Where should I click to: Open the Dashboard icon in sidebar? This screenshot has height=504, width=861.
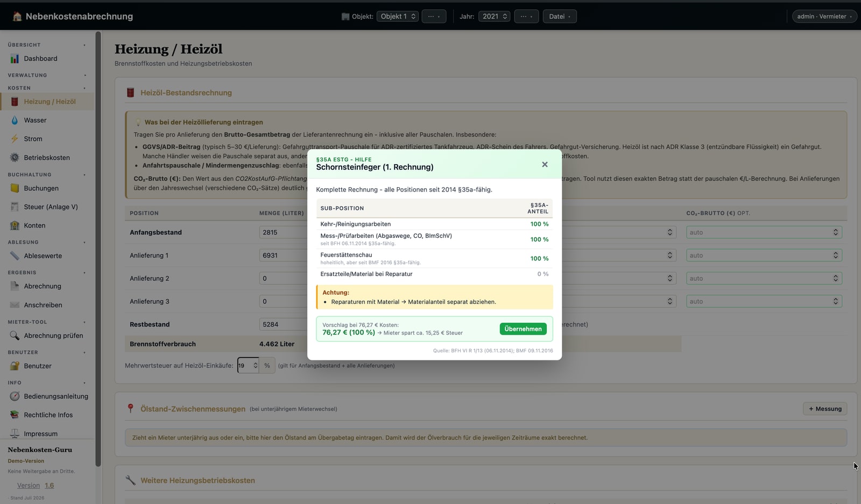(x=15, y=59)
